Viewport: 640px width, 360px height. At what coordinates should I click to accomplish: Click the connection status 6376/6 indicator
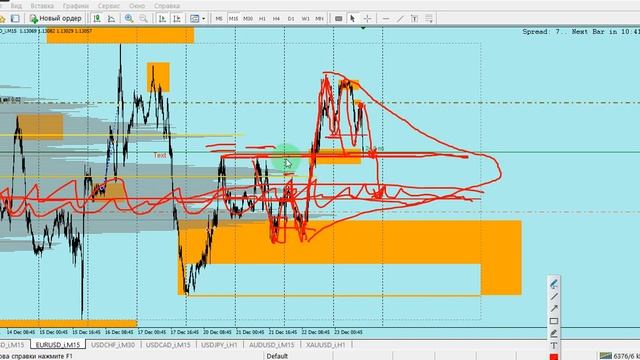point(619,356)
